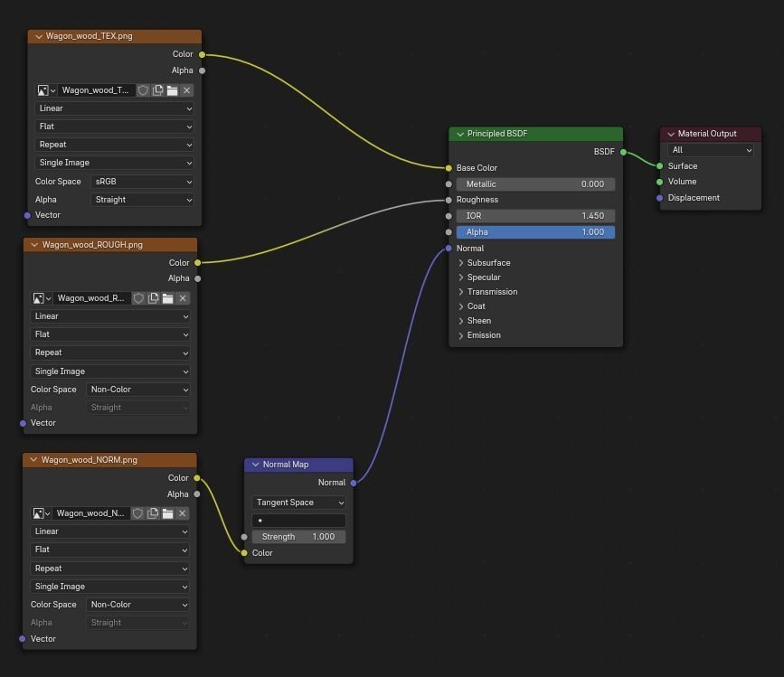Open Linear interpolation dropdown on Wagon_wood_ROUGH node
Screen dimensions: 784x677
110,316
